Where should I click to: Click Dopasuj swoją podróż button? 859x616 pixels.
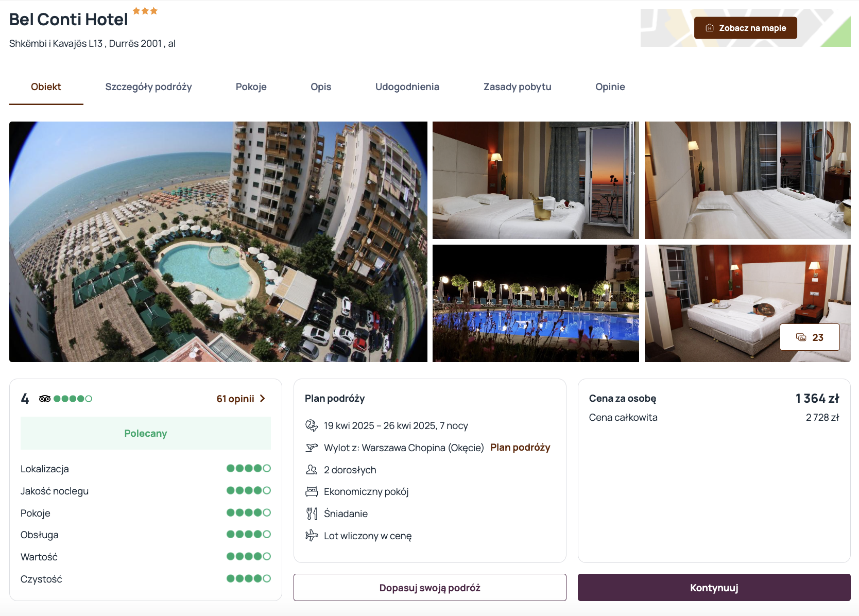[x=430, y=588]
